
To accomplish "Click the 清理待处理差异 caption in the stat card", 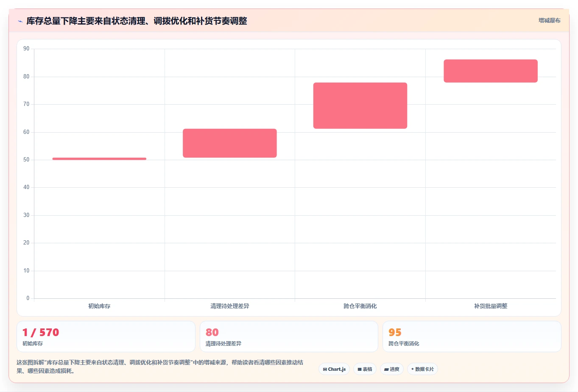I will [223, 344].
